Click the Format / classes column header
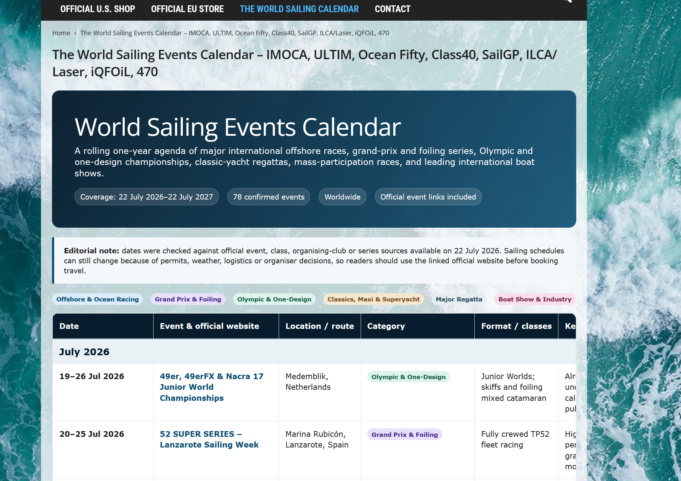Screen dimensions: 681x481 [516, 326]
